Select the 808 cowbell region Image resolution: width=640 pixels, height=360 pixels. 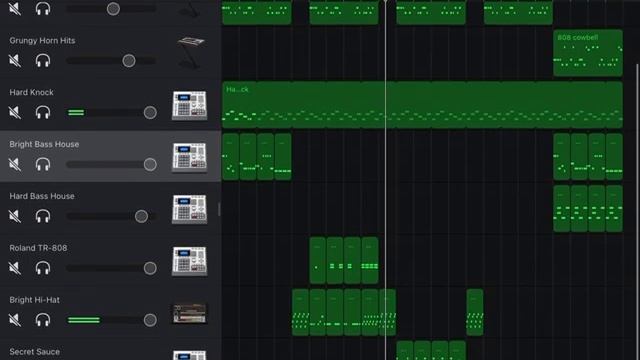tap(588, 53)
